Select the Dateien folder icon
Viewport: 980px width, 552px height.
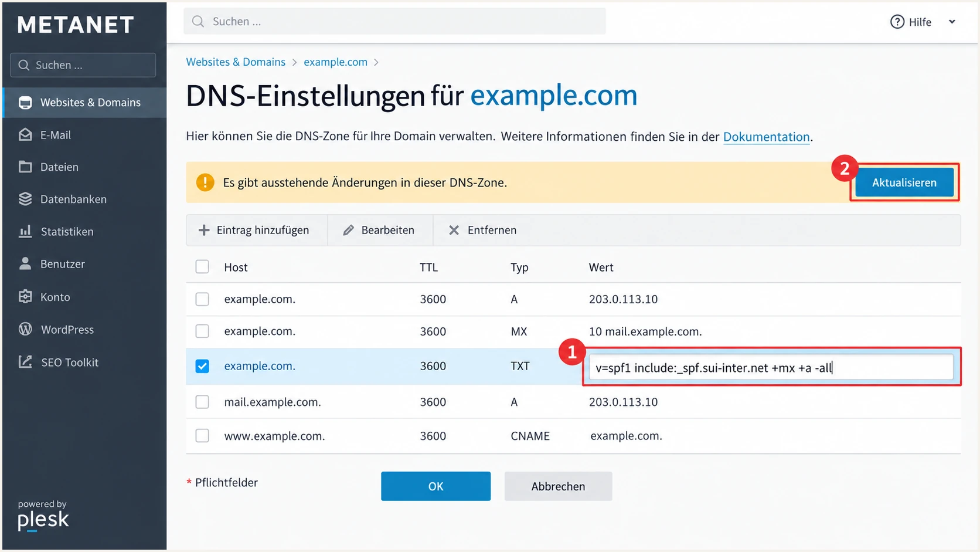pyautogui.click(x=25, y=167)
